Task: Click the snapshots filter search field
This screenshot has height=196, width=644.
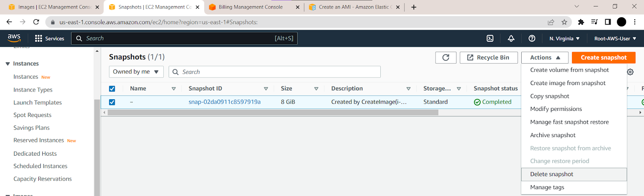Action: click(x=275, y=72)
